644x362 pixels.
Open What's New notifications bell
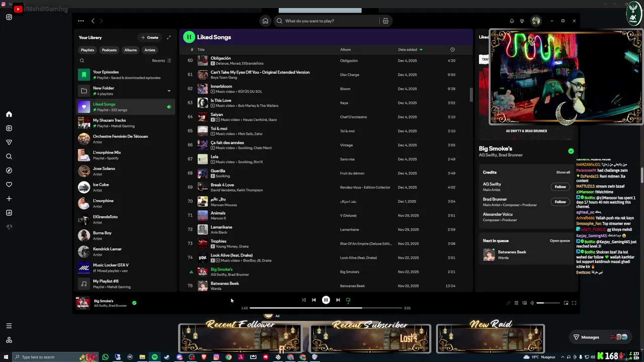[512, 21]
